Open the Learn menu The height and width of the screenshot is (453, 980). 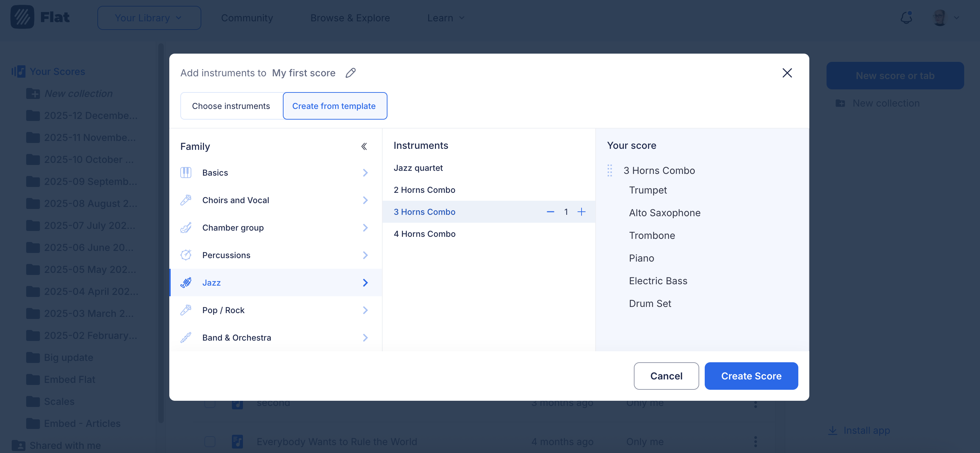[x=445, y=18]
